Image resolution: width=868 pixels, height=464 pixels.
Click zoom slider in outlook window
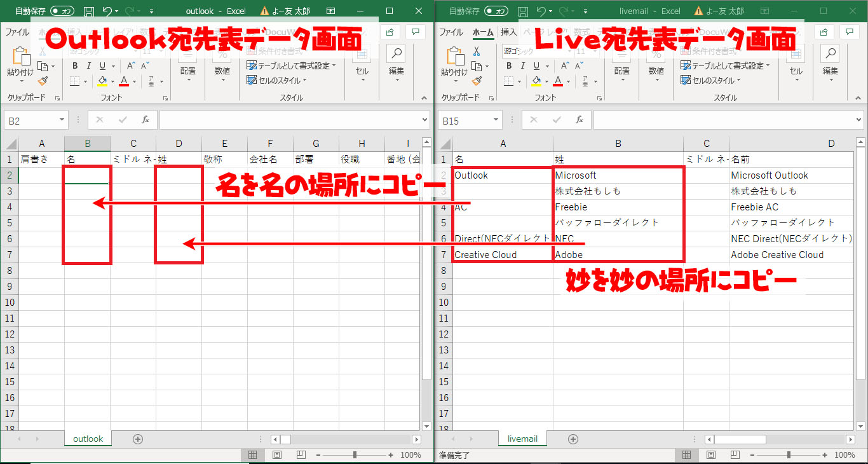tap(355, 455)
